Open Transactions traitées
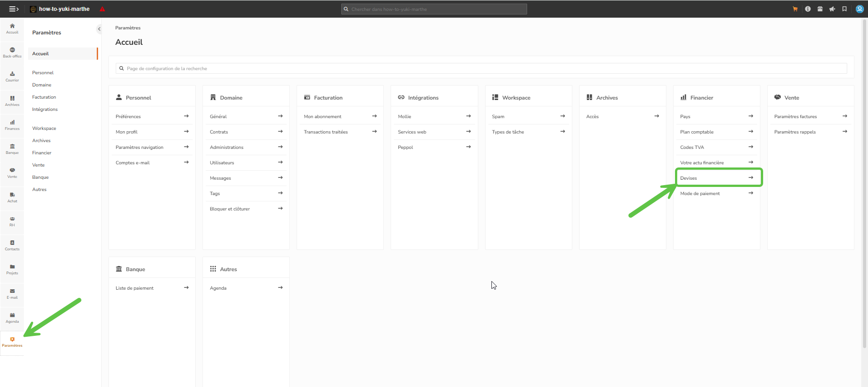Image resolution: width=868 pixels, height=387 pixels. coord(340,132)
